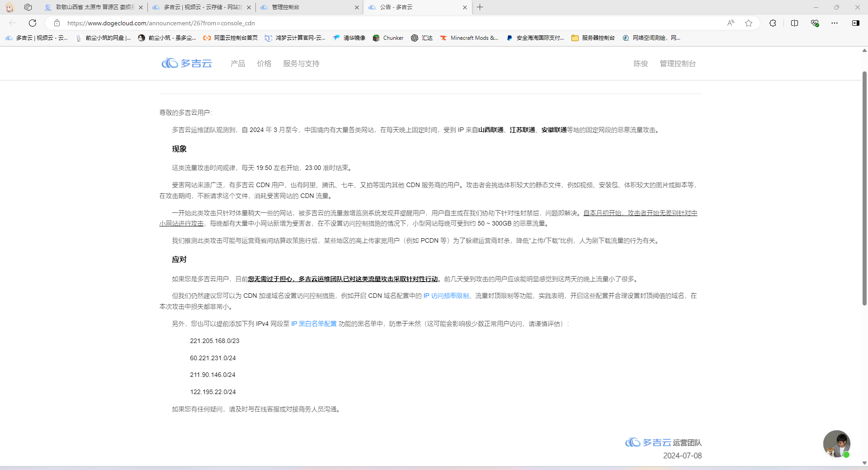Open the 服务与支持 navigation menu
Screen dimensions: 868x470
pyautogui.click(x=301, y=64)
